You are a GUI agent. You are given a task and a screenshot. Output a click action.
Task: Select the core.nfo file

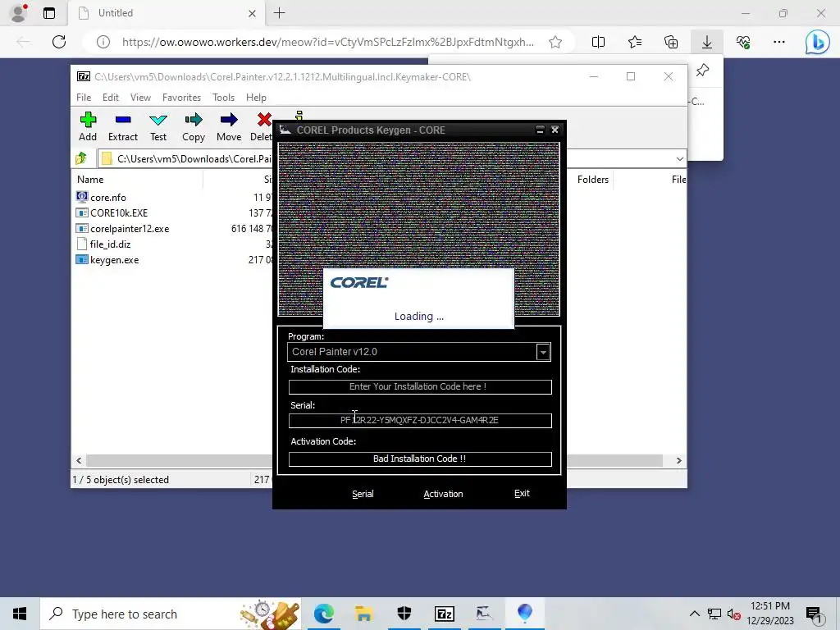[x=108, y=198]
